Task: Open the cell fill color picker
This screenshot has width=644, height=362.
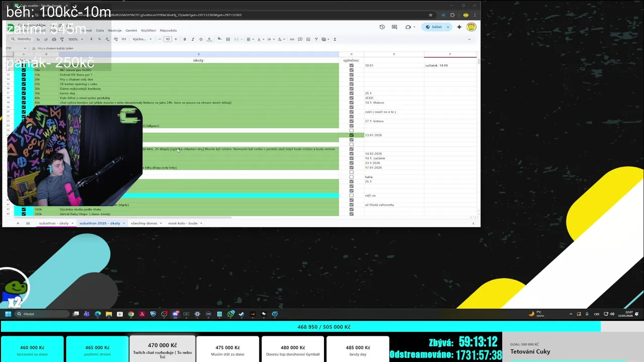Action: (x=219, y=39)
